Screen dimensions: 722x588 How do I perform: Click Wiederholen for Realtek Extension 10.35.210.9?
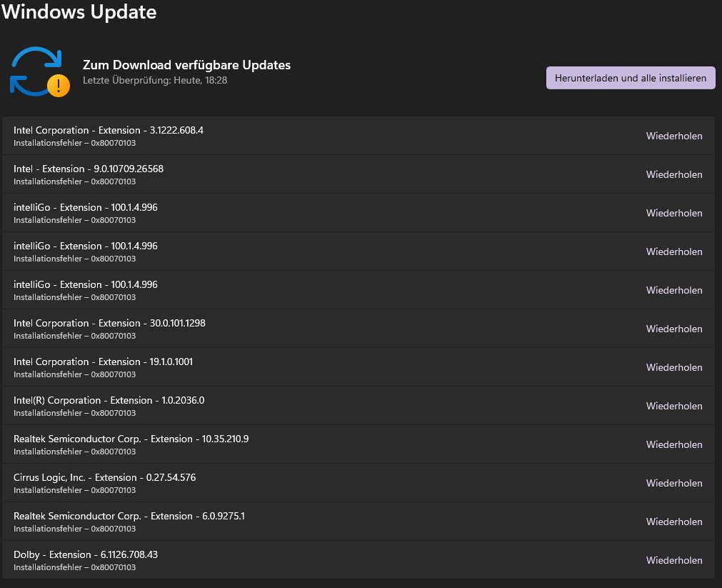click(674, 444)
